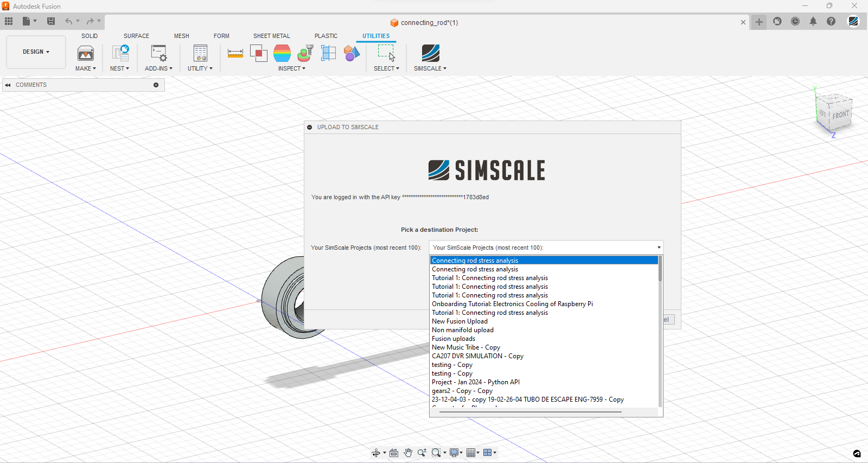The width and height of the screenshot is (868, 463).
Task: Expand the INSPECT dropdown label
Action: 292,69
